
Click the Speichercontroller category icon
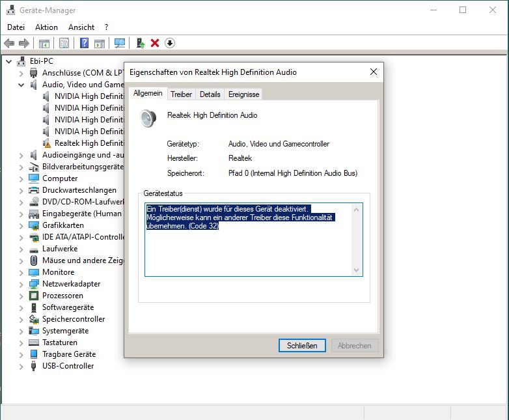tap(34, 319)
